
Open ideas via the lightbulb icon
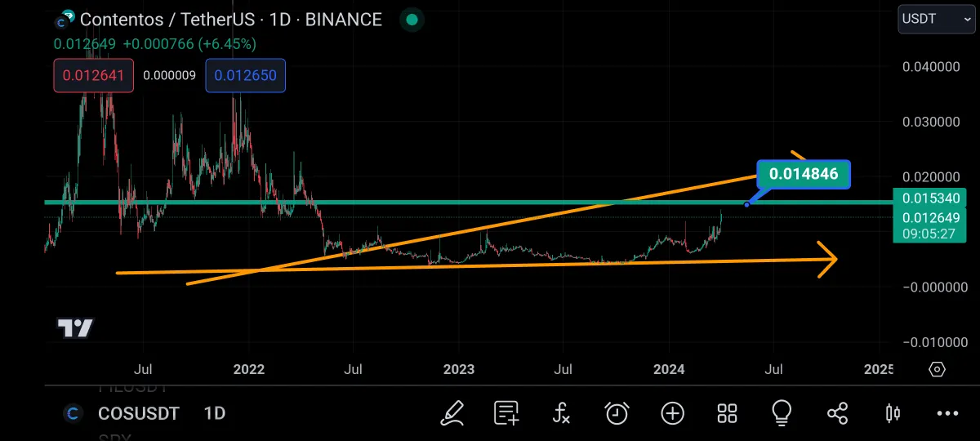click(782, 413)
